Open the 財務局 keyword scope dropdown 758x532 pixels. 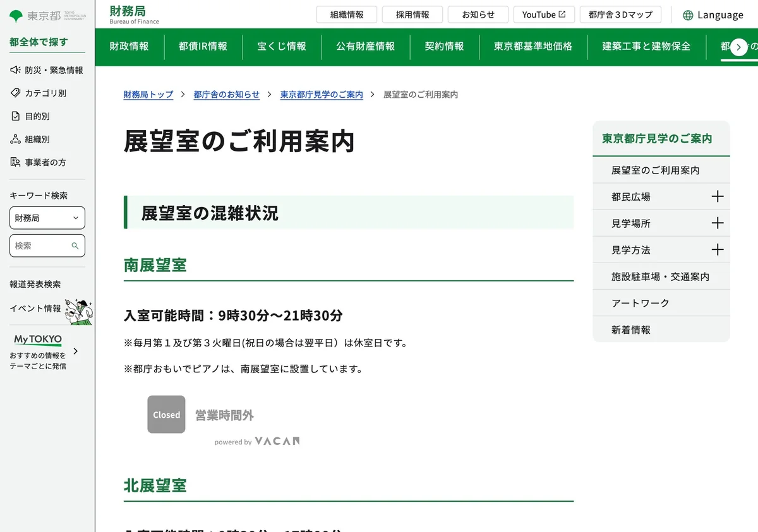pos(47,218)
